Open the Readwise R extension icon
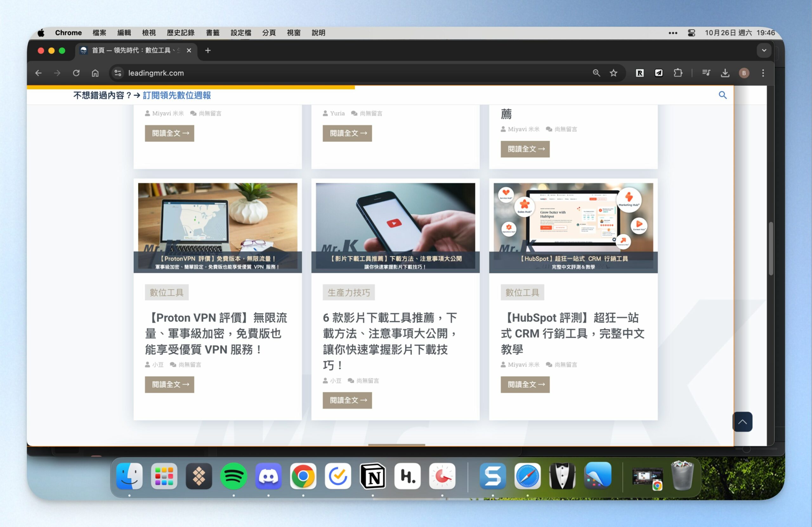Image resolution: width=812 pixels, height=527 pixels. coord(640,73)
